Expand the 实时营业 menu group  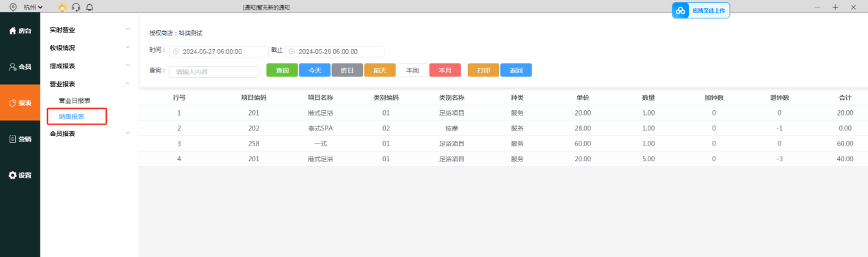[x=90, y=30]
